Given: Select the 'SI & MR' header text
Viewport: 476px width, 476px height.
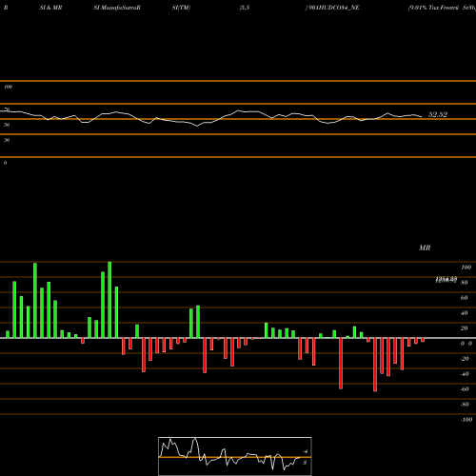Looking at the screenshot, I should tap(50, 8).
